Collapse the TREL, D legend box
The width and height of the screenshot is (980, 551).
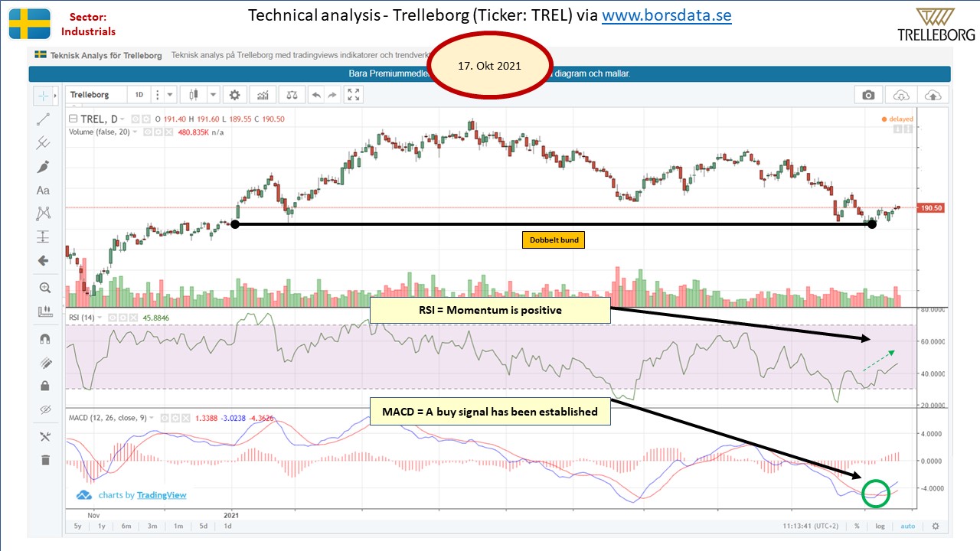73,119
